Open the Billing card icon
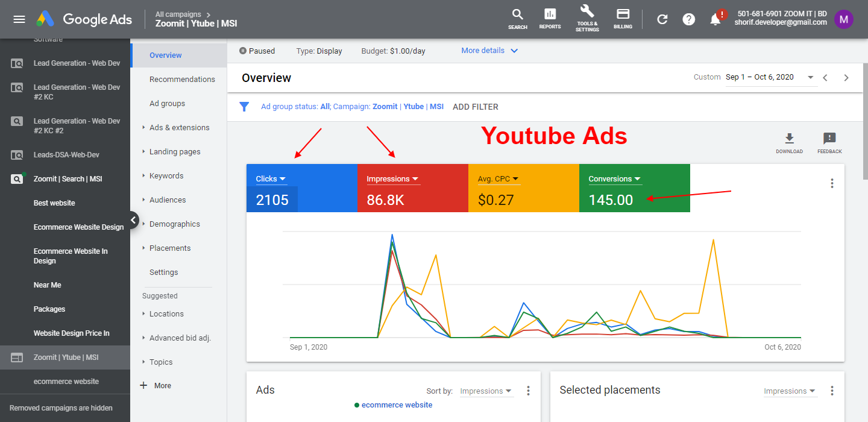Image resolution: width=868 pixels, height=422 pixels. pyautogui.click(x=623, y=19)
